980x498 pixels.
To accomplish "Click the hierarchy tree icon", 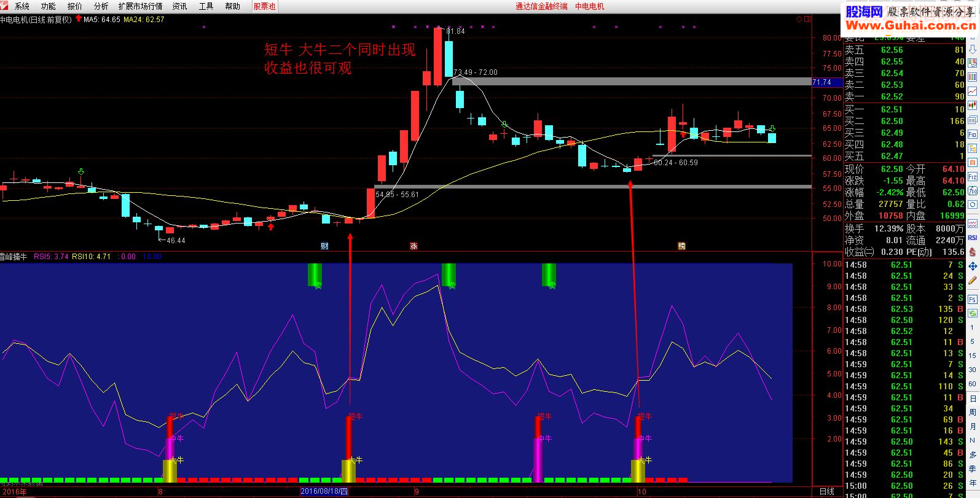I will pyautogui.click(x=973, y=148).
